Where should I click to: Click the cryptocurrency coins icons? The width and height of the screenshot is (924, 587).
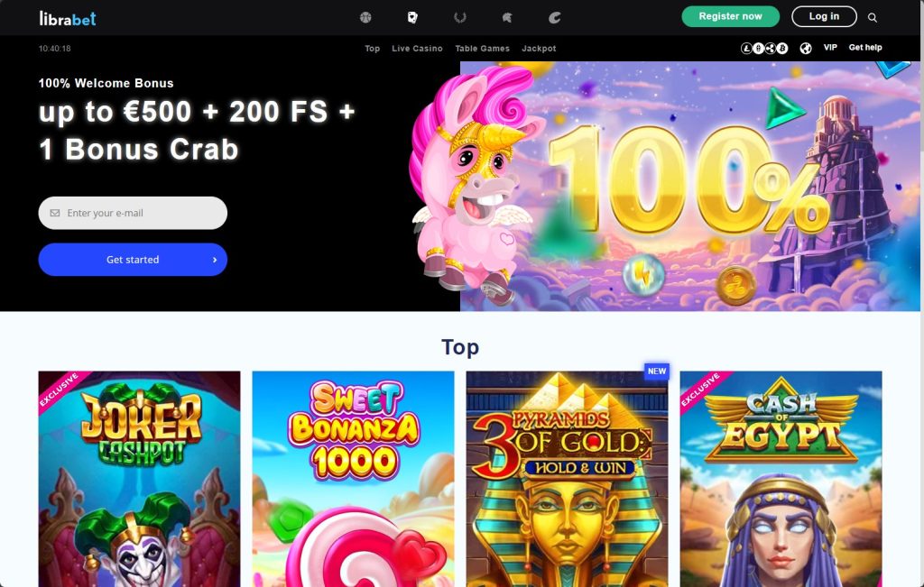[x=764, y=49]
